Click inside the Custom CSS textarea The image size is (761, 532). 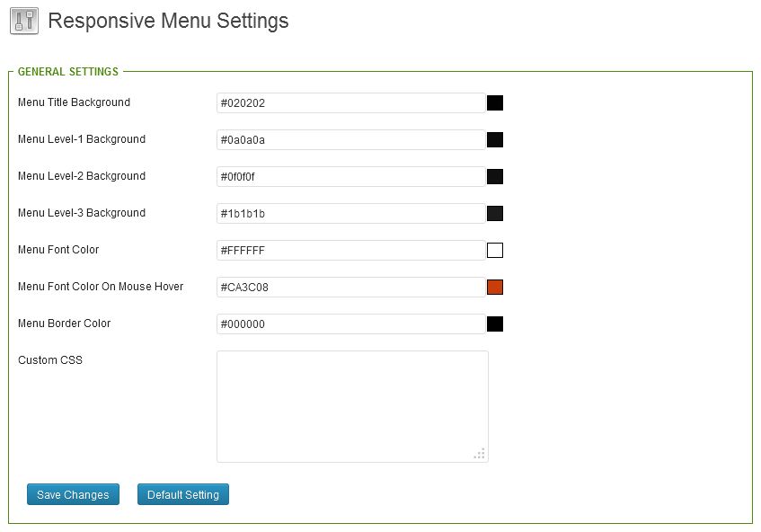(352, 406)
